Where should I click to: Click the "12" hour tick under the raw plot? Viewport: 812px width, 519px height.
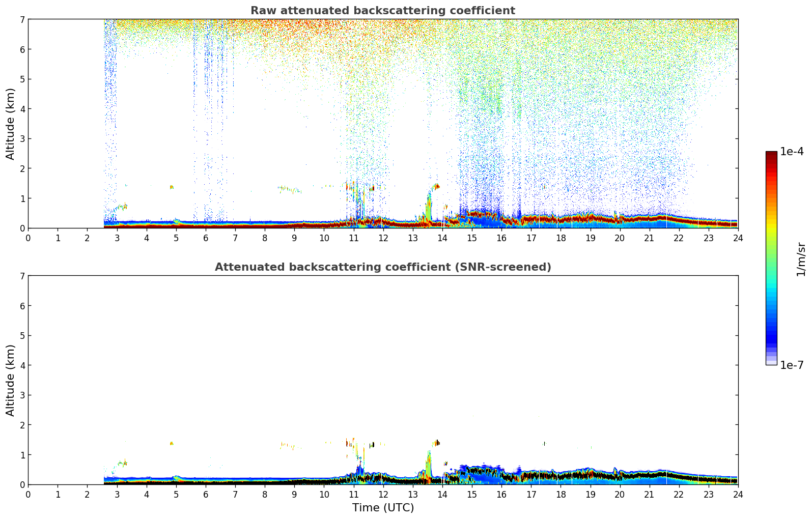click(383, 238)
